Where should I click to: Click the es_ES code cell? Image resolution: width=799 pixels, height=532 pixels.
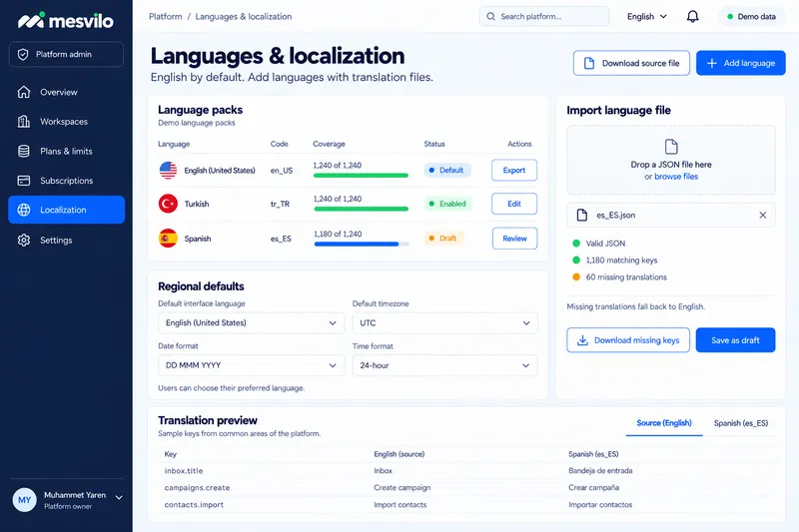point(281,239)
